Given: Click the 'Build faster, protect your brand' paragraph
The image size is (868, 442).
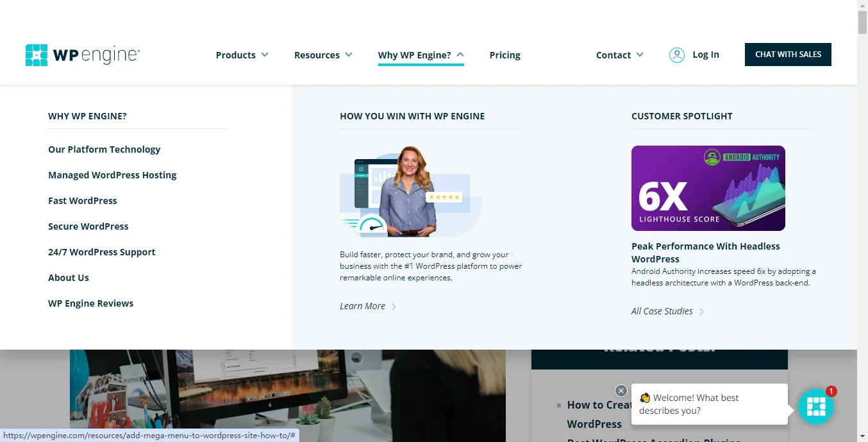Looking at the screenshot, I should (x=431, y=266).
